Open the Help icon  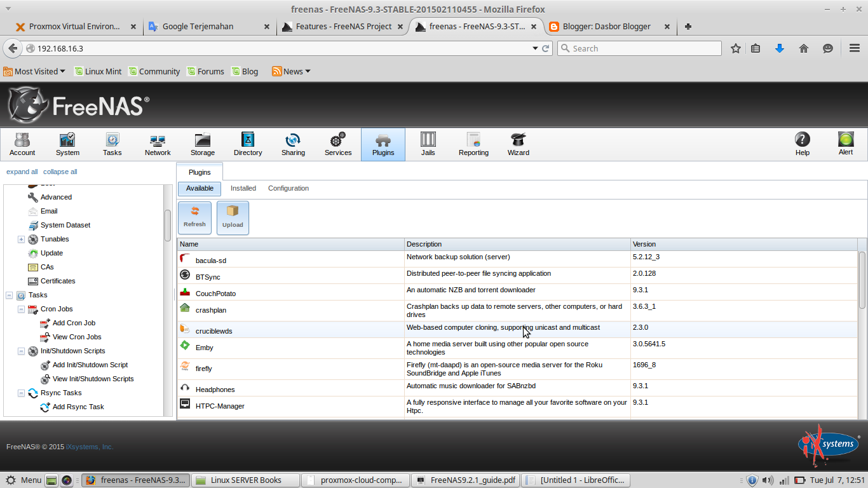coord(803,144)
